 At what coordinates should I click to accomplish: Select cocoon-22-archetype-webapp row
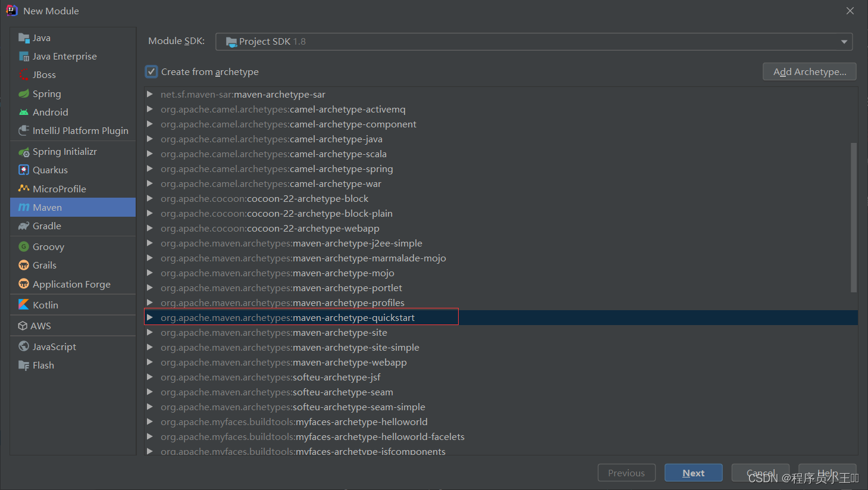501,229
